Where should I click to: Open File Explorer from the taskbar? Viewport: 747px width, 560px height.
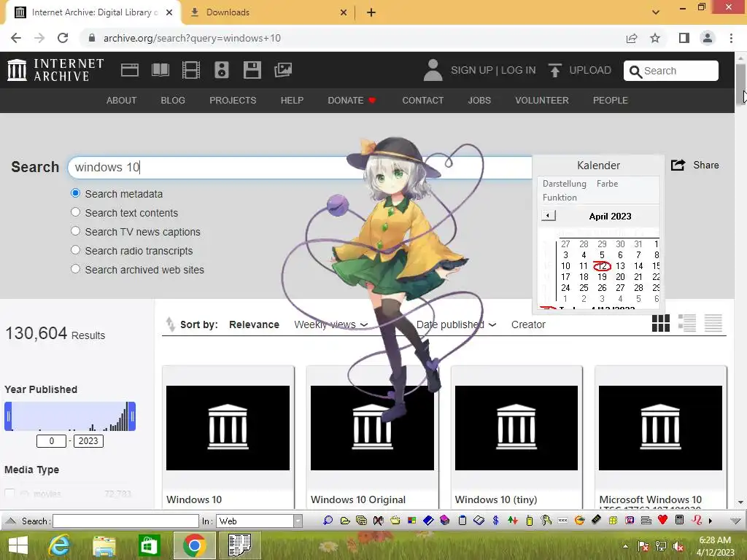coord(104,546)
